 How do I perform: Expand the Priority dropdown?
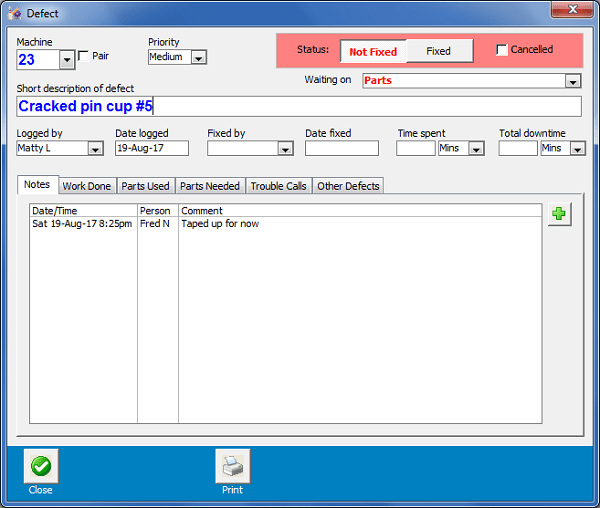click(198, 57)
